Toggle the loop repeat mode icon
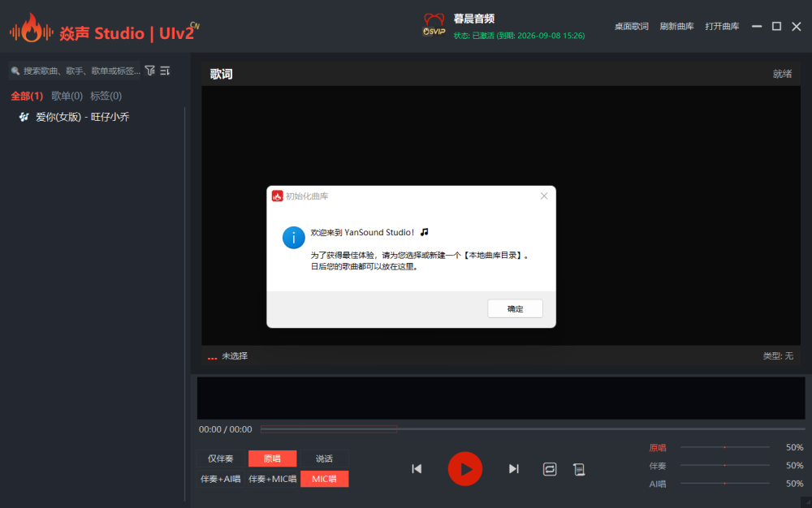This screenshot has width=812, height=508. pos(550,469)
